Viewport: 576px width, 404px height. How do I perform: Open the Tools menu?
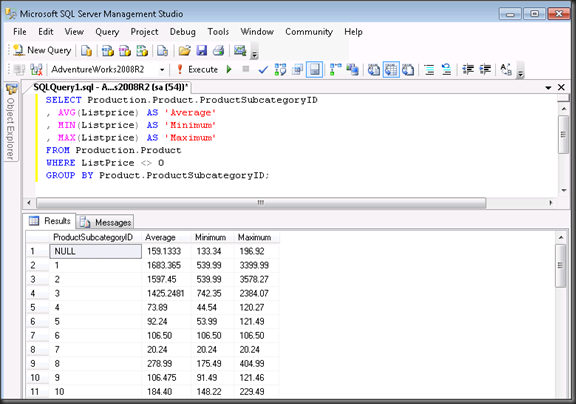(218, 32)
